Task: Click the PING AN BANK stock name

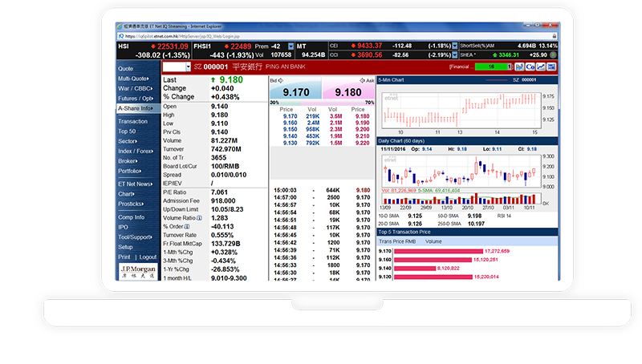Action: click(x=286, y=67)
